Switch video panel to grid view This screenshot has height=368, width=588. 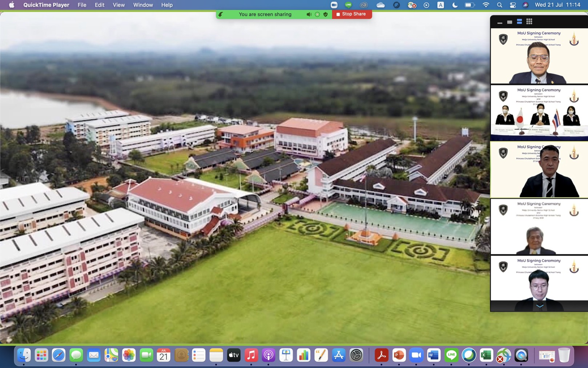click(x=529, y=22)
